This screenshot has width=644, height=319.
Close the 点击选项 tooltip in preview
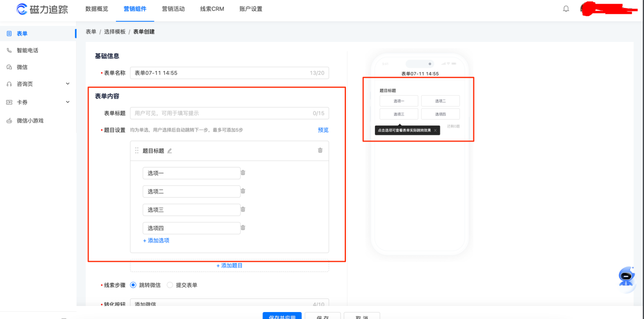[435, 131]
